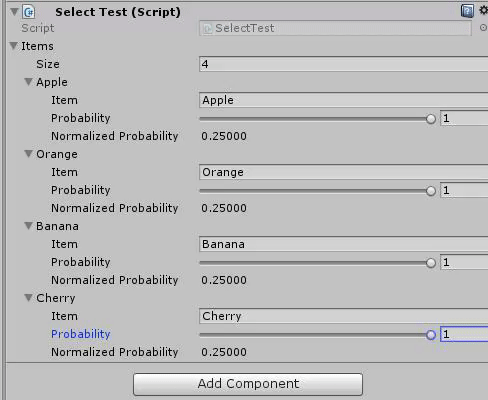Image resolution: width=488 pixels, height=400 pixels.
Task: Select the SelectTest script reference field
Action: 335,28
